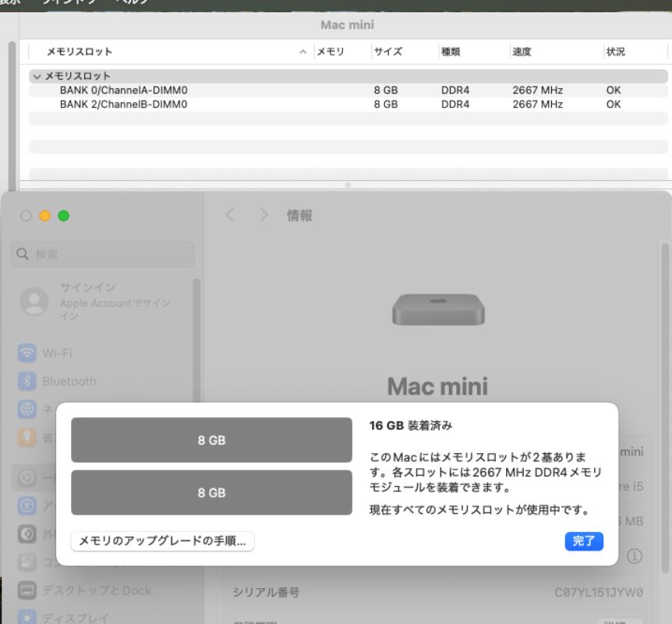Viewport: 672px width, 624px height.
Task: Click the 情報 page title
Action: (x=299, y=215)
